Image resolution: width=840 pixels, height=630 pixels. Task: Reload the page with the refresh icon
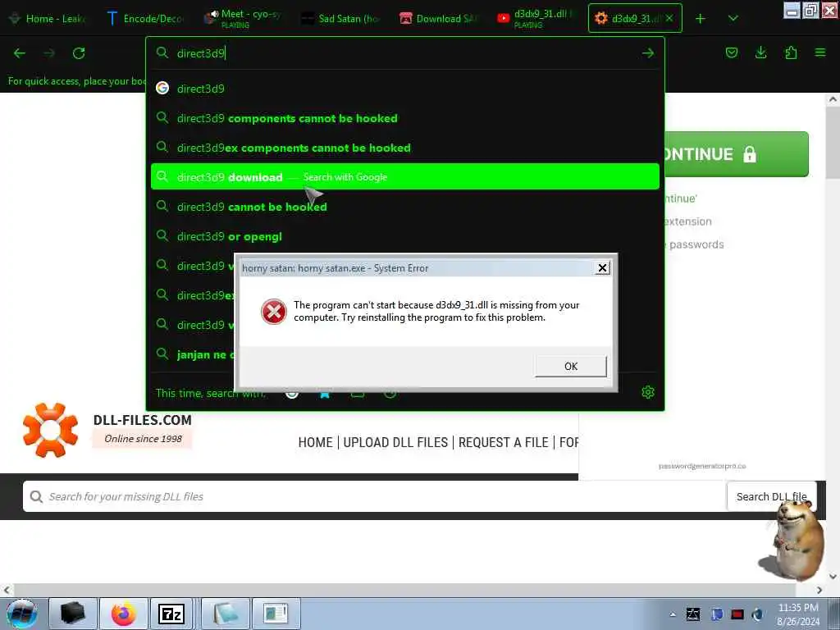79,53
